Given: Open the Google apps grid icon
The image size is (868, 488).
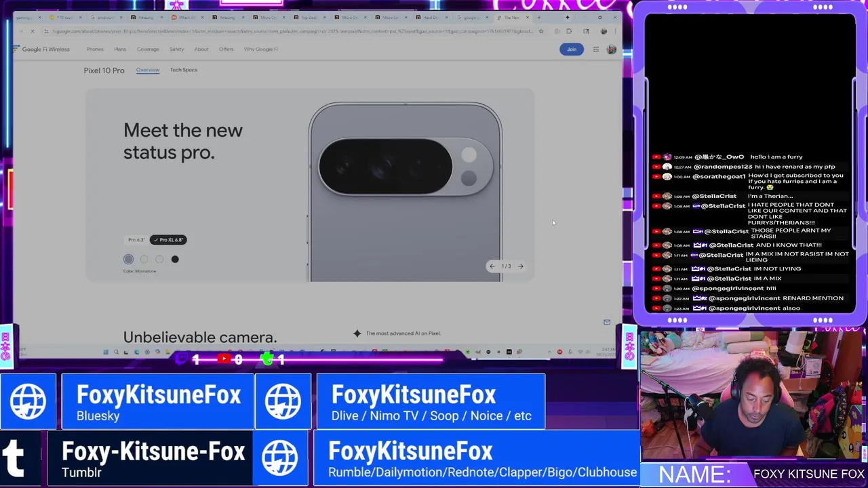Looking at the screenshot, I should click(x=595, y=49).
